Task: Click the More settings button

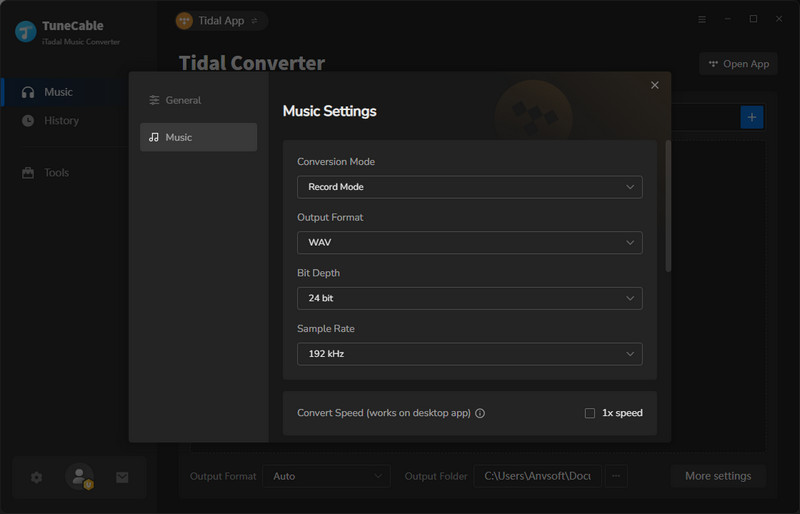Action: (x=718, y=476)
